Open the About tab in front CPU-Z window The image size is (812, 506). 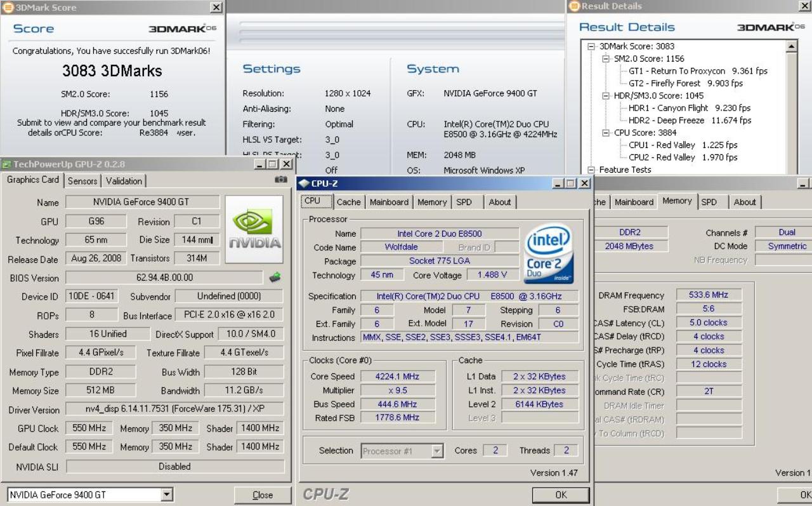tap(499, 202)
